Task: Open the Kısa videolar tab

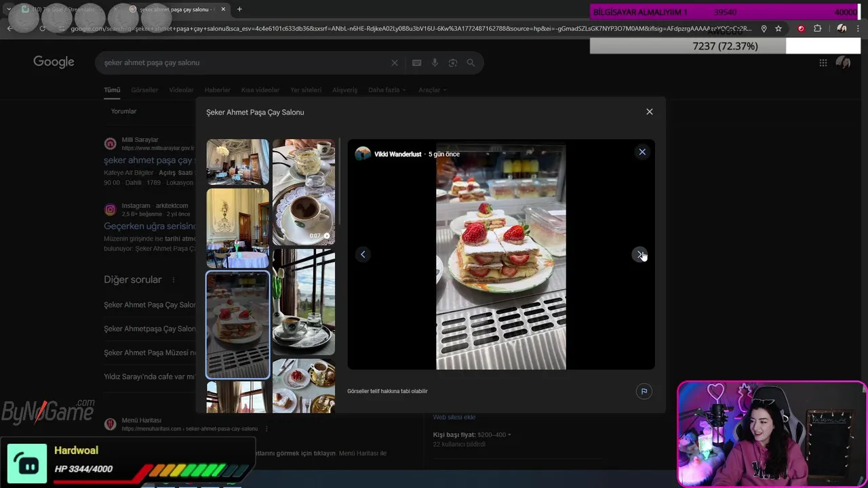Action: coord(260,89)
